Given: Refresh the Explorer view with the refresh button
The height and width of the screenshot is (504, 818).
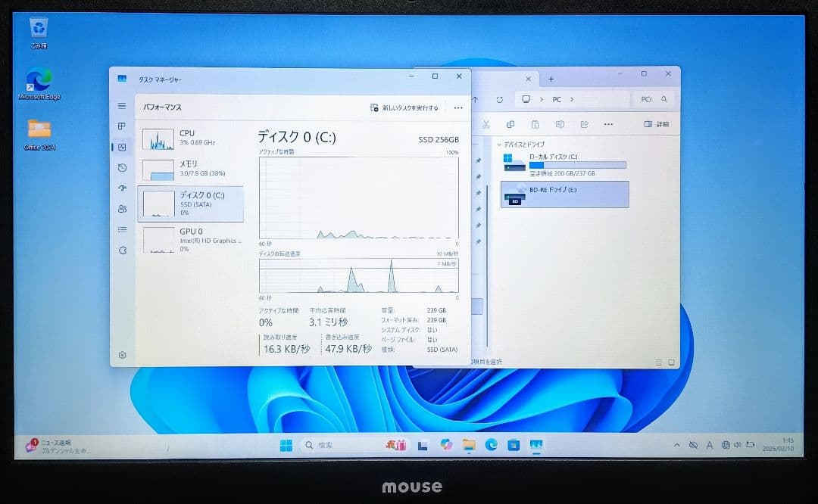Looking at the screenshot, I should 499,100.
